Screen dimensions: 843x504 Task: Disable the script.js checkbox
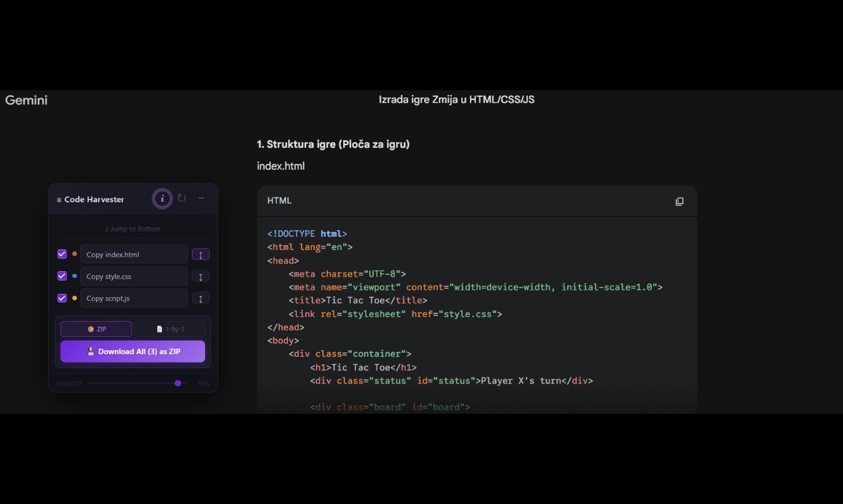(x=61, y=298)
